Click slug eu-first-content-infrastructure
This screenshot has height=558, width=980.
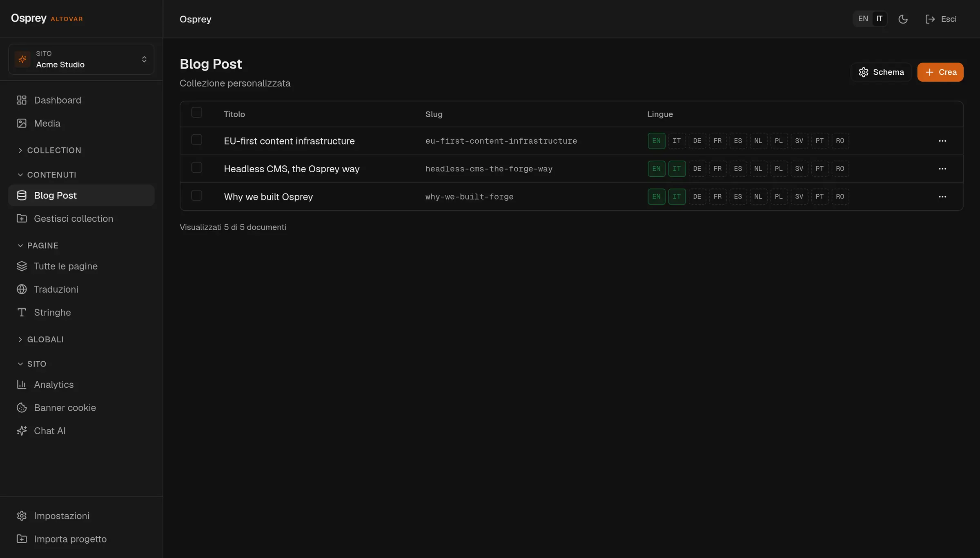coord(501,141)
